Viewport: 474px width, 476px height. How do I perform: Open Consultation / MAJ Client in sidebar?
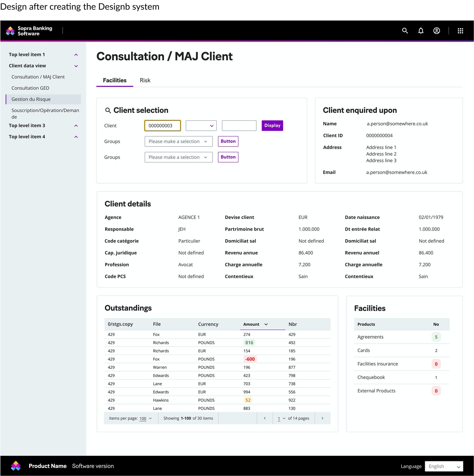pyautogui.click(x=38, y=77)
